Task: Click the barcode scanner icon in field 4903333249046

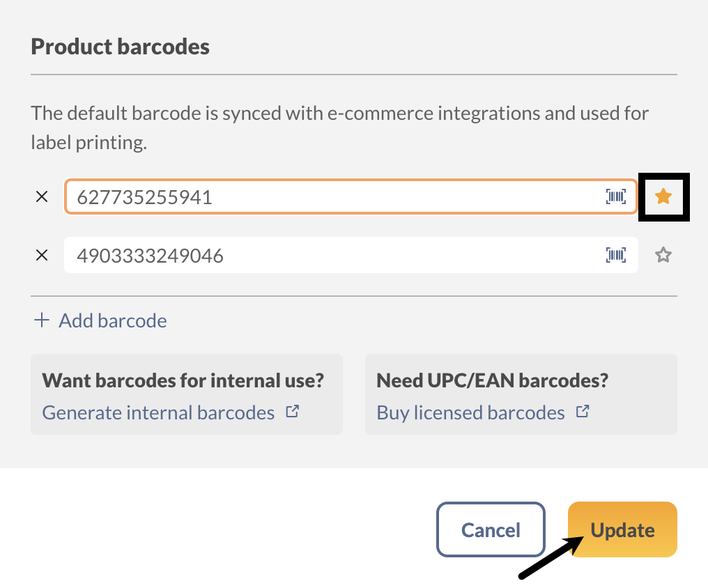Action: [616, 255]
